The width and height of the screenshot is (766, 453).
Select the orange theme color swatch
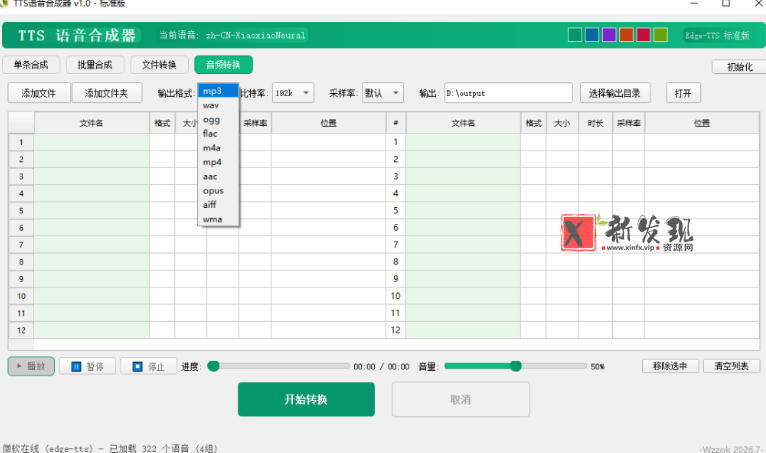click(x=626, y=35)
